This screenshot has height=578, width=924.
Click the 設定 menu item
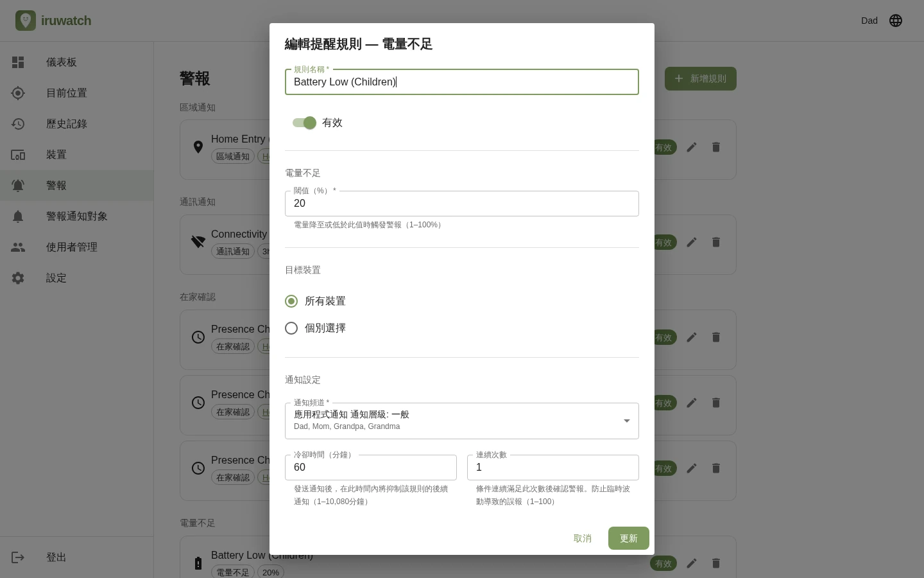pyautogui.click(x=77, y=278)
